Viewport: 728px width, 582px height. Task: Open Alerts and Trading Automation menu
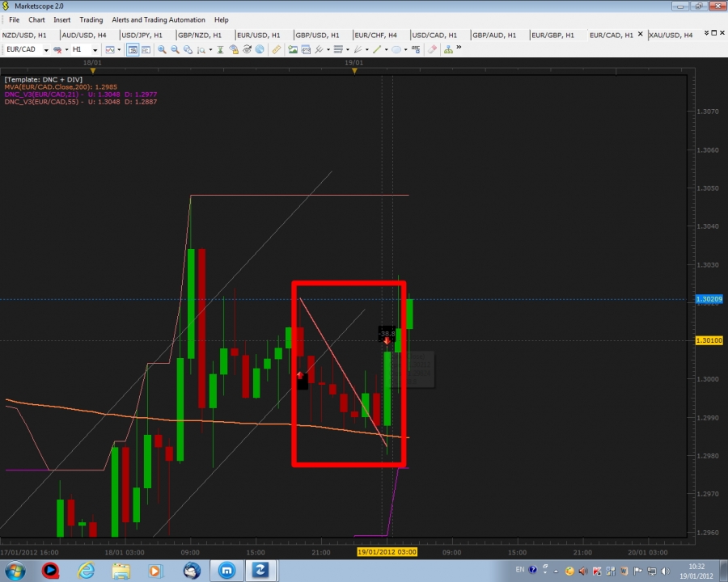click(x=158, y=19)
